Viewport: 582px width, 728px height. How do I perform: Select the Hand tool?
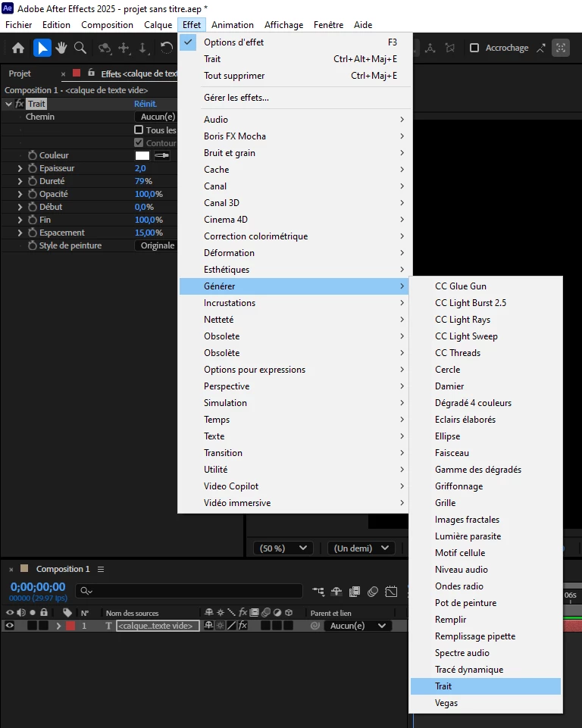pyautogui.click(x=61, y=48)
